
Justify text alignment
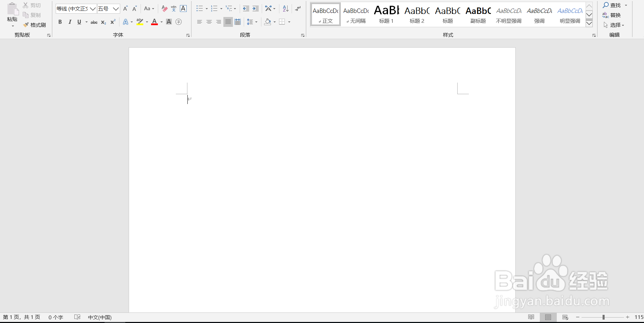228,22
